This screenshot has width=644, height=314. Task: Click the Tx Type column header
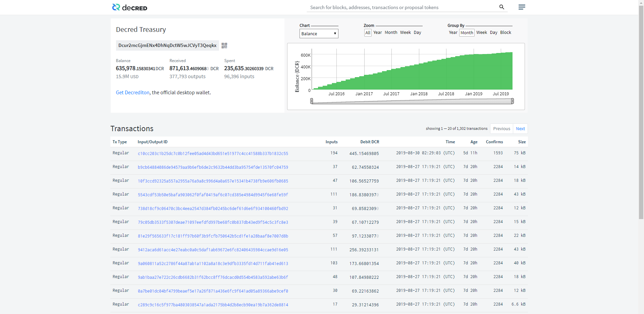pos(120,142)
